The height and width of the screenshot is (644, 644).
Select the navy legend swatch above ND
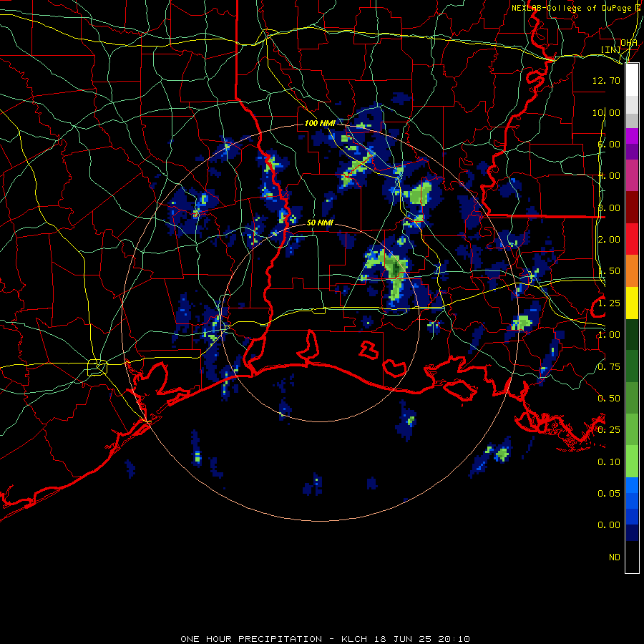point(632,533)
